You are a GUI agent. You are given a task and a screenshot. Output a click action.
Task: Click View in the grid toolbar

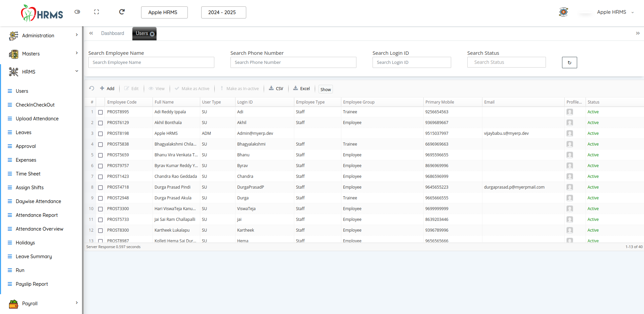pos(157,89)
